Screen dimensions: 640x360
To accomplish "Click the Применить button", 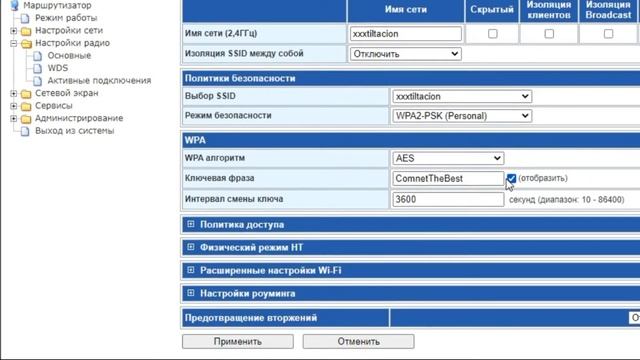I will 238,342.
